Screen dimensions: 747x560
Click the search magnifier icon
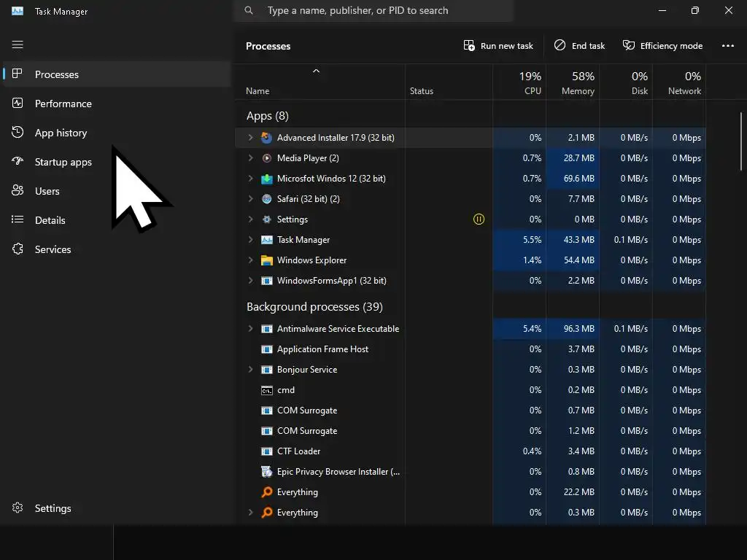click(x=249, y=10)
